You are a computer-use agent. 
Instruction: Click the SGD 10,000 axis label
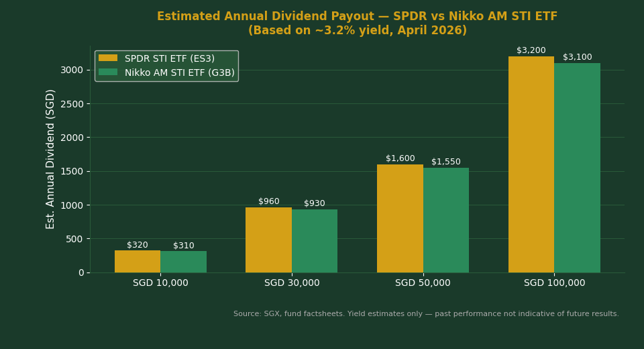click(160, 283)
